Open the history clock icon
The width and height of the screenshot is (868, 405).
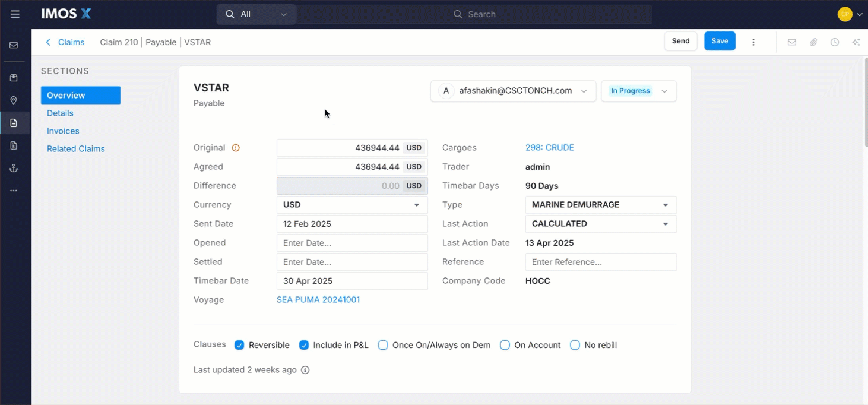coord(835,42)
